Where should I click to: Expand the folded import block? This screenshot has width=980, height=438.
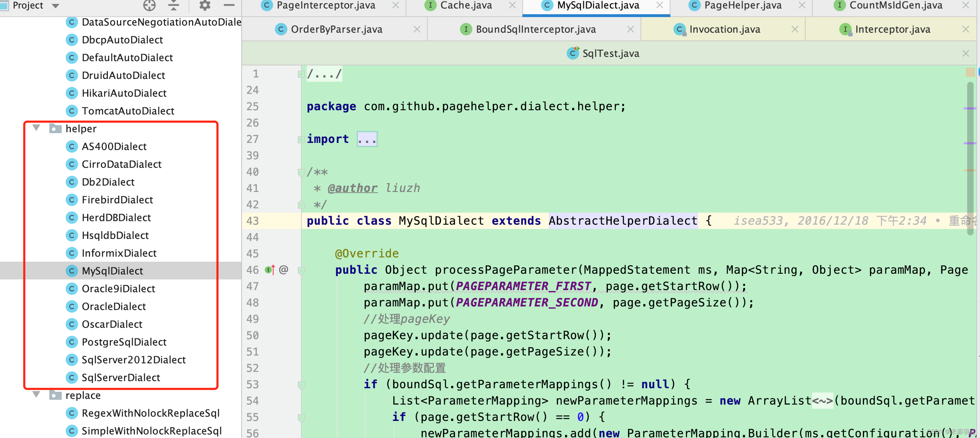(301, 139)
